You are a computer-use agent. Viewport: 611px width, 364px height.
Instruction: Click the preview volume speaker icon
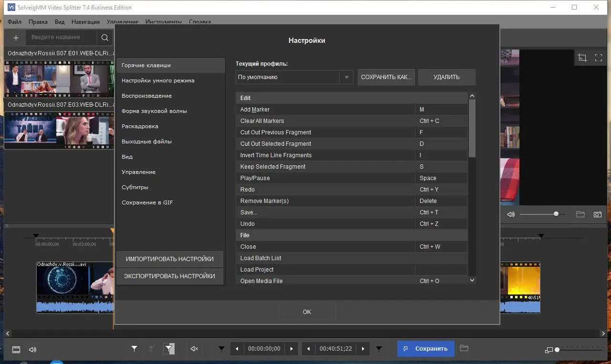click(x=511, y=214)
